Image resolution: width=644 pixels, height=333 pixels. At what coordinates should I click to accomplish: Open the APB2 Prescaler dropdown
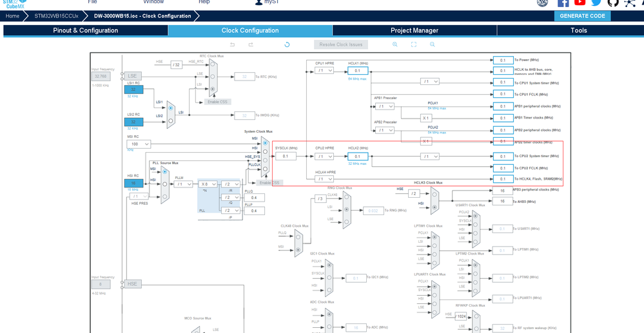(x=384, y=130)
